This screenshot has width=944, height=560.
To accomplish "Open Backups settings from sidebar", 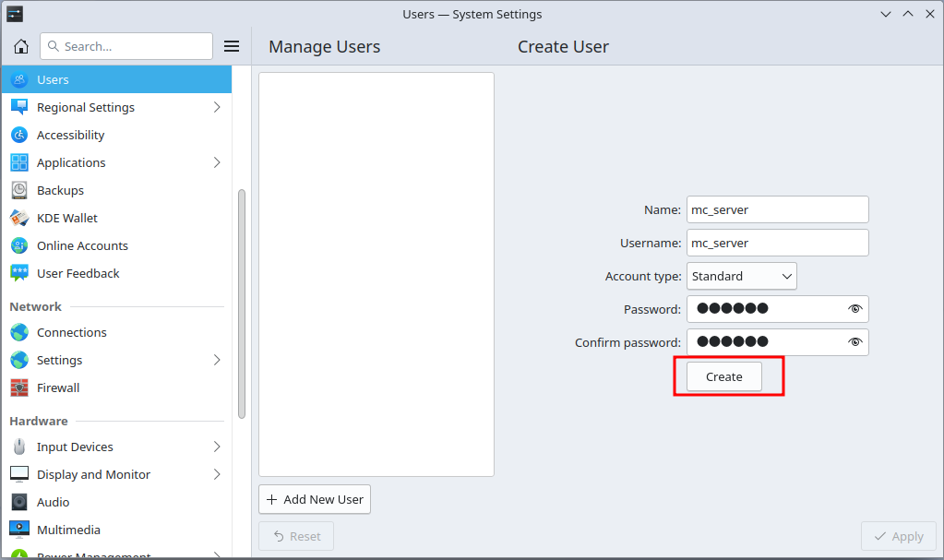I will click(x=60, y=190).
